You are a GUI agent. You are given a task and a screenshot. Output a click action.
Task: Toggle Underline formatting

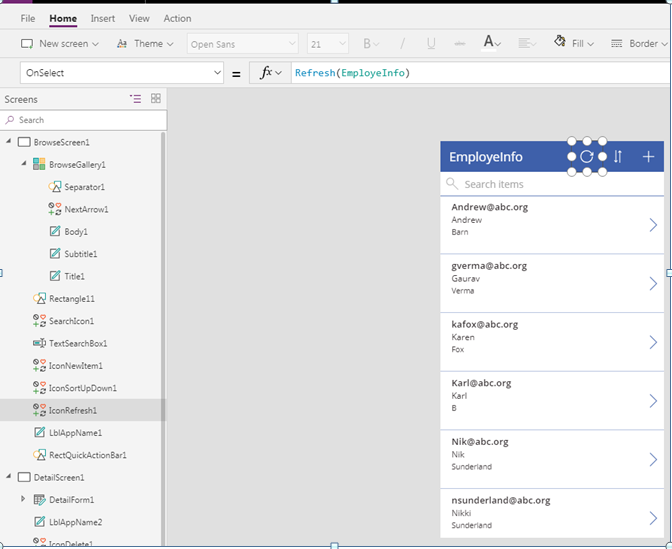(431, 44)
